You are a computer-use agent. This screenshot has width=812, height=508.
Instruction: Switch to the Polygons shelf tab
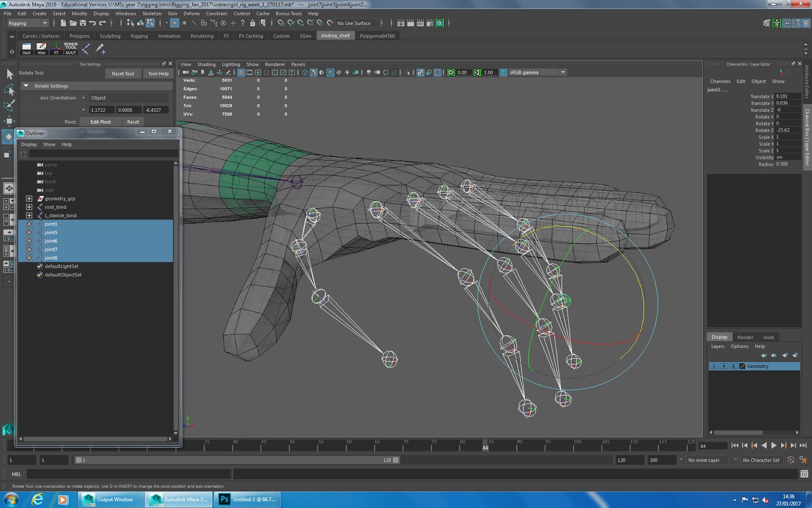tap(79, 36)
